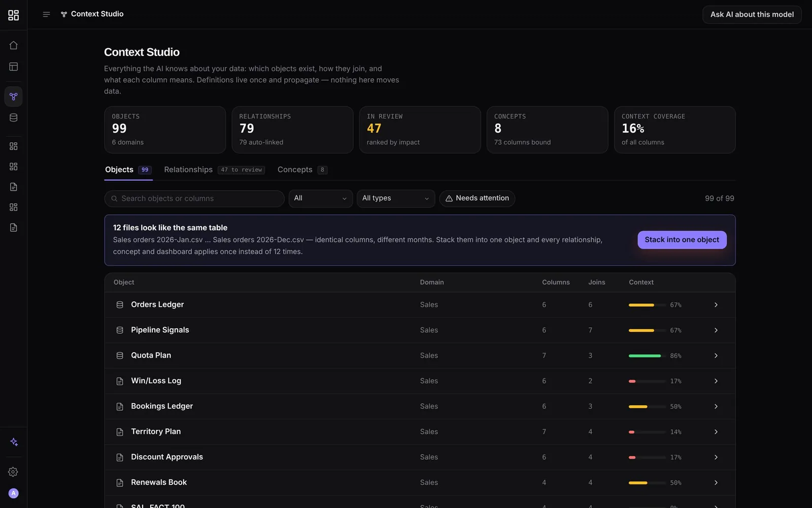Click the database icon of Orders Ledger

(x=120, y=305)
